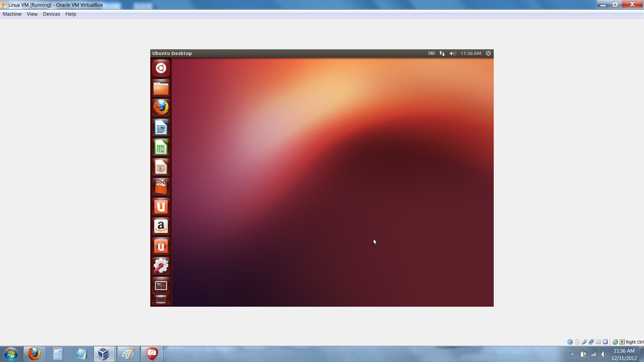
Task: Open the Machine menu in VirtualBox
Action: tap(12, 14)
